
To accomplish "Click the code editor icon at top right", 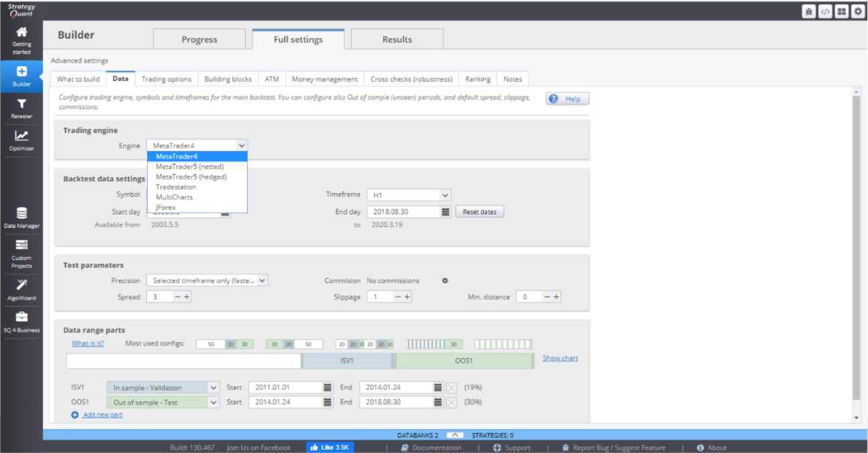I will [825, 11].
